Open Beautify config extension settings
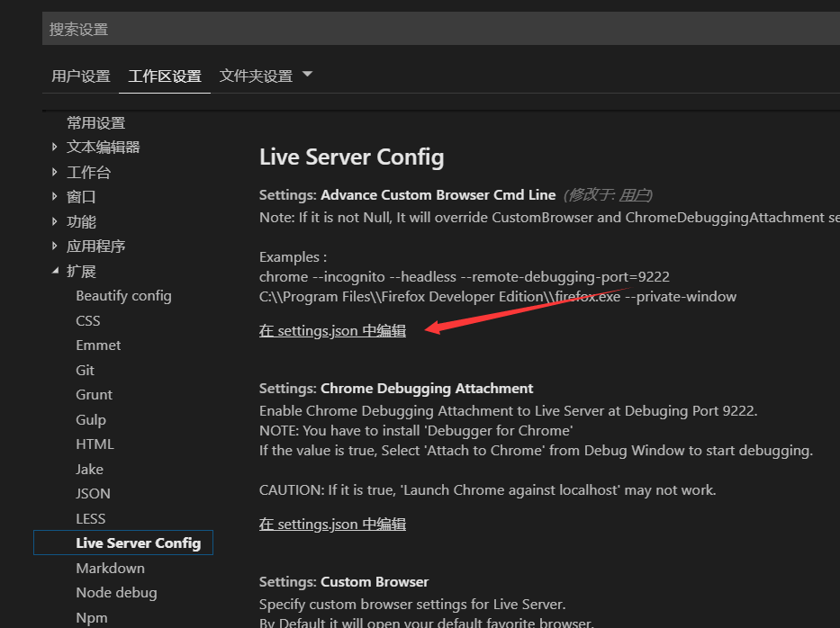 [123, 296]
